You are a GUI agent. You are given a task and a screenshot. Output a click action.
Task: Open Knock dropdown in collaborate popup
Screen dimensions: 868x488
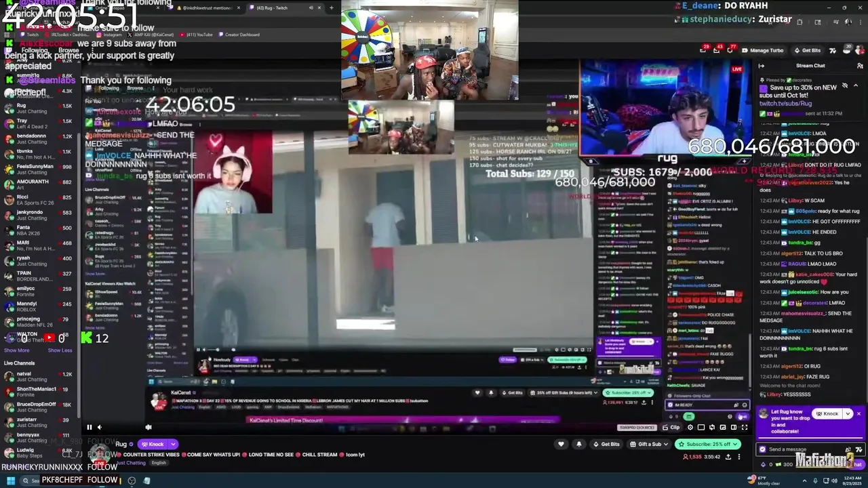(x=848, y=414)
